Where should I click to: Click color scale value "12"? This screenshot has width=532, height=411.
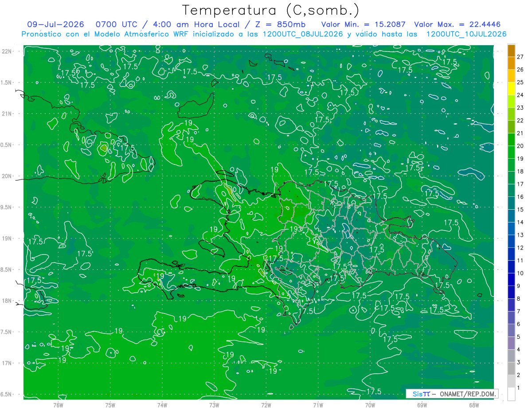(x=521, y=248)
